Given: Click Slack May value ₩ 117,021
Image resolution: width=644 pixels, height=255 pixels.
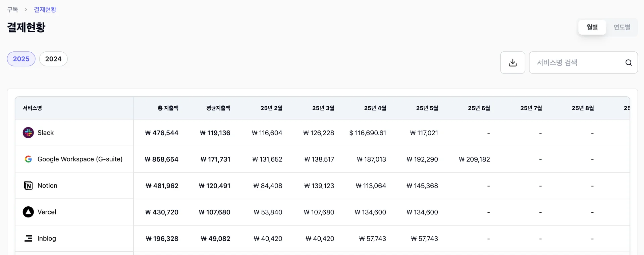Looking at the screenshot, I should [424, 133].
